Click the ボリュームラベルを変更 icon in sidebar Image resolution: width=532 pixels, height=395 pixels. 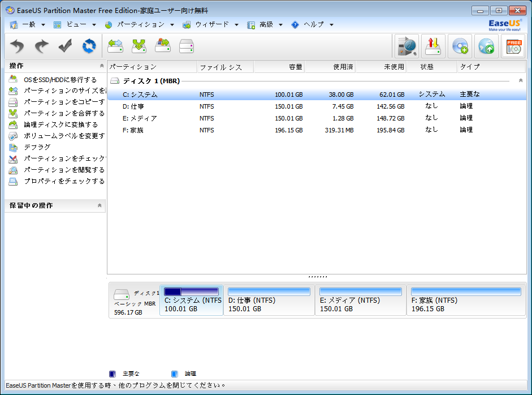(x=13, y=136)
